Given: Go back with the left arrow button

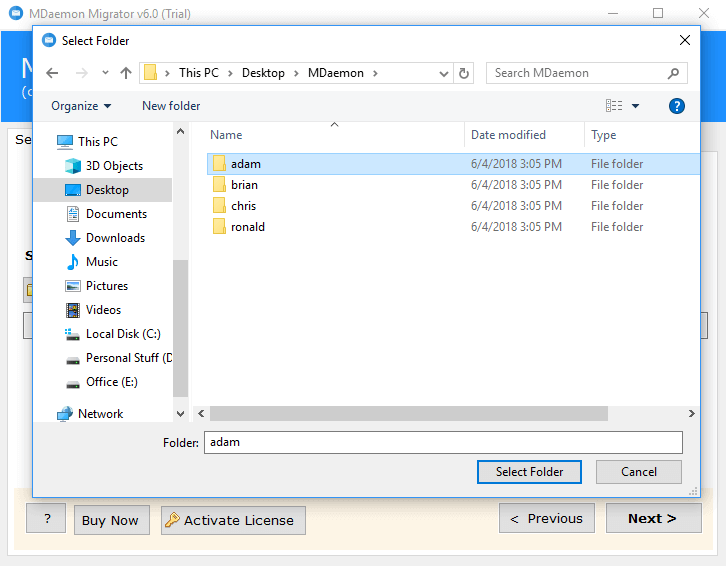Looking at the screenshot, I should 52,73.
